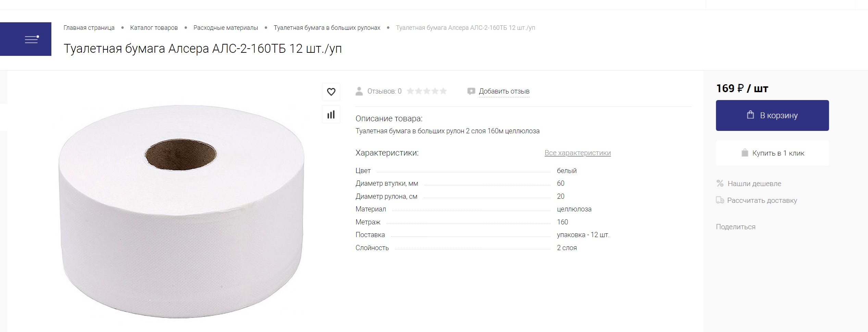Viewport: 868px width, 332px height.
Task: Click the Нашли дешевле link
Action: (x=754, y=184)
